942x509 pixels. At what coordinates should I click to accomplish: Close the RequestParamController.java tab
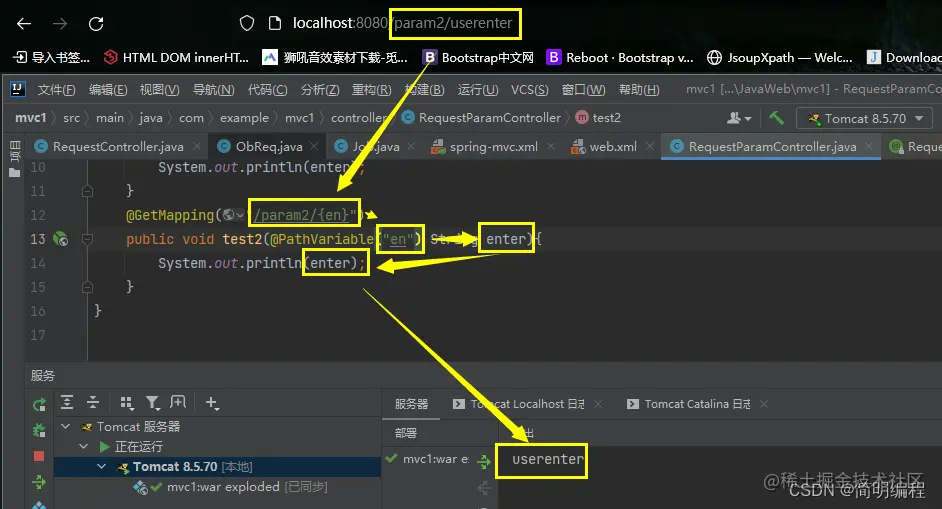[869, 146]
